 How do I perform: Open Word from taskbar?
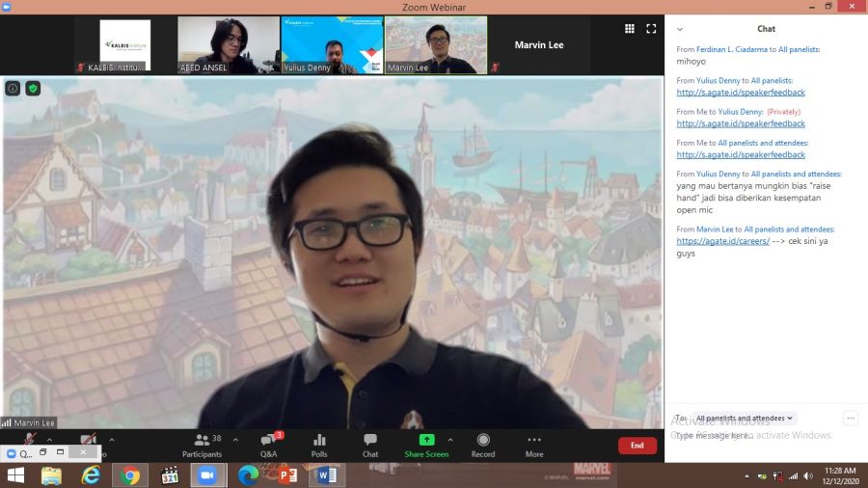[327, 475]
